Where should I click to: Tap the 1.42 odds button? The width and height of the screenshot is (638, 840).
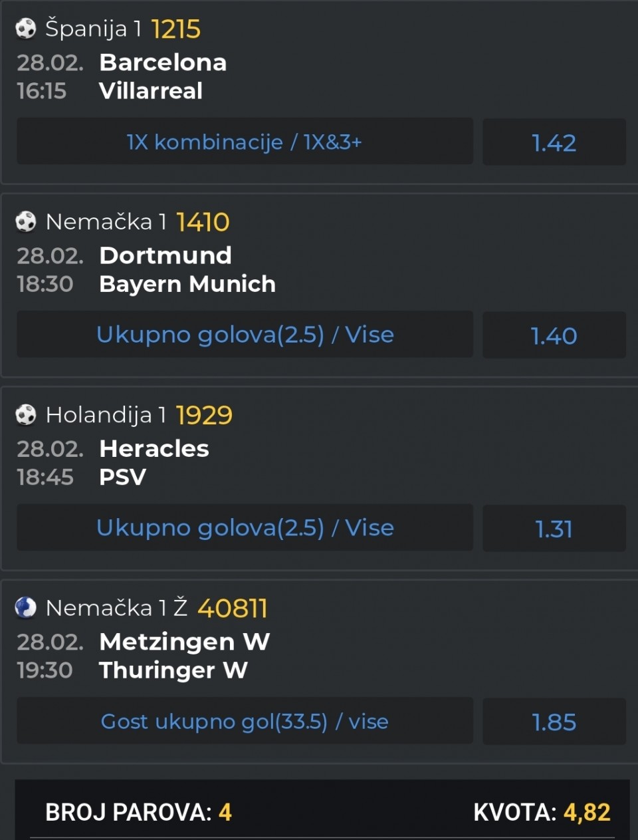pos(554,142)
